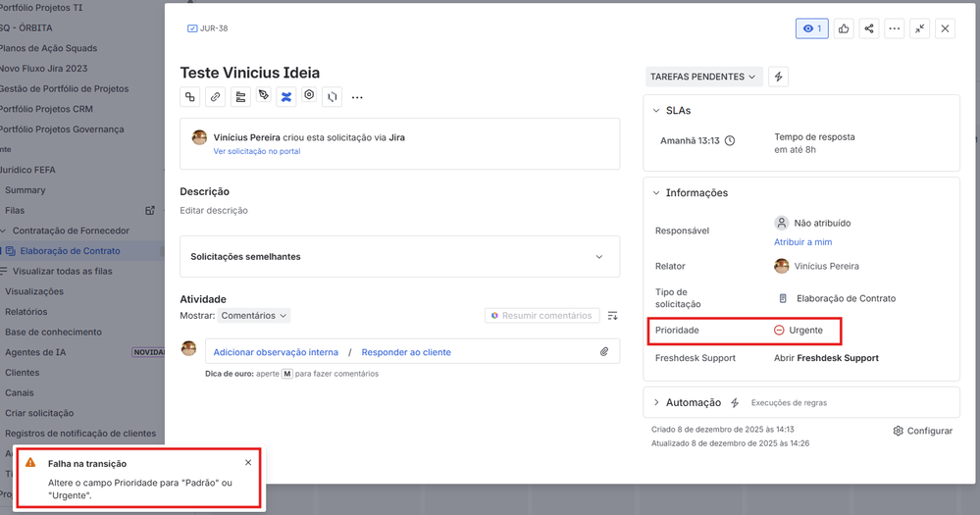Click the blue Confluence icon

[x=286, y=97]
